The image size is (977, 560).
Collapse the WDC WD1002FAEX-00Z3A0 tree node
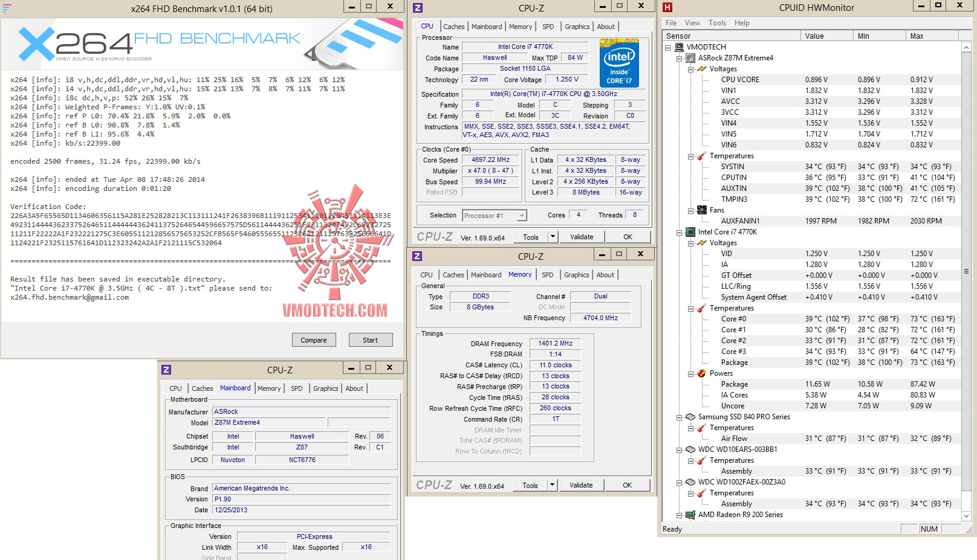pyautogui.click(x=680, y=482)
